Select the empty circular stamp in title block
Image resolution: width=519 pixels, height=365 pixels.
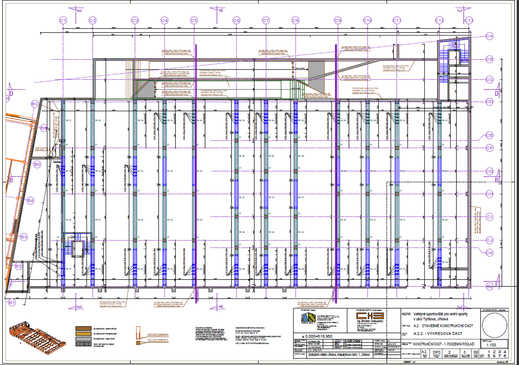pyautogui.click(x=495, y=324)
